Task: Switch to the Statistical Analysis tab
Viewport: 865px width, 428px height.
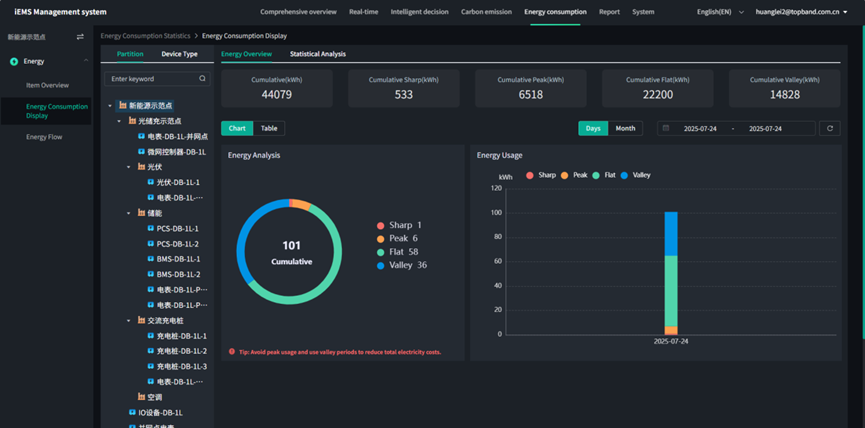Action: pyautogui.click(x=317, y=54)
